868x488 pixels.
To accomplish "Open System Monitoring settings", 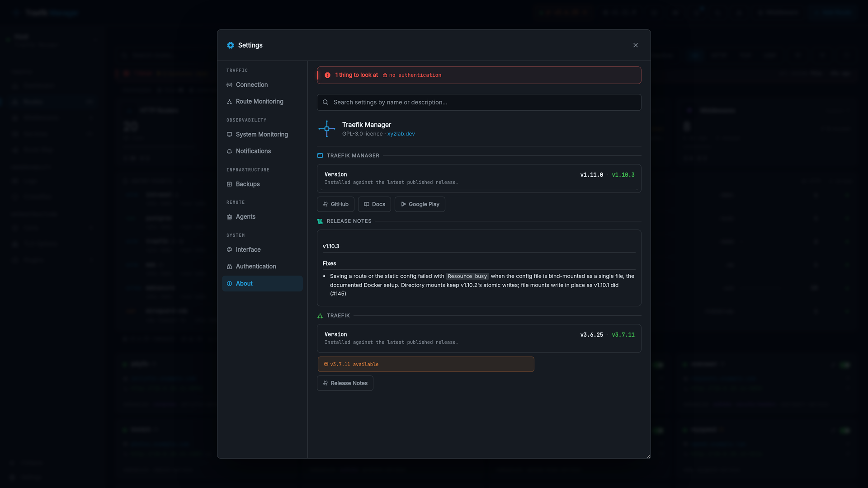I will (x=262, y=135).
